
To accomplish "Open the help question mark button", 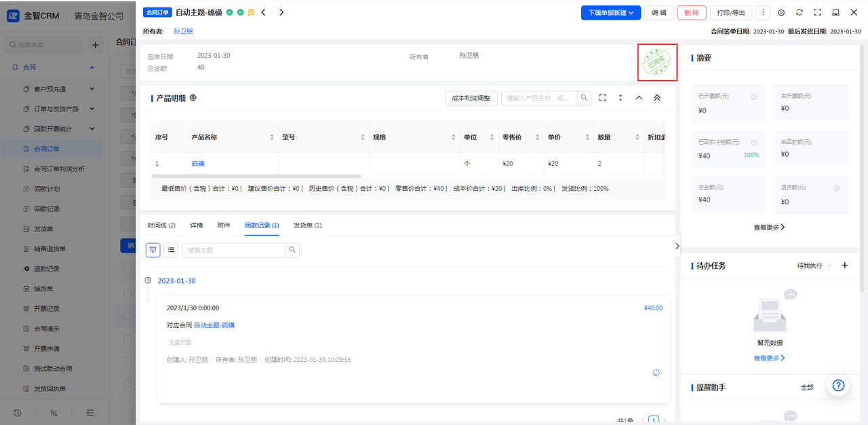I will click(x=838, y=386).
